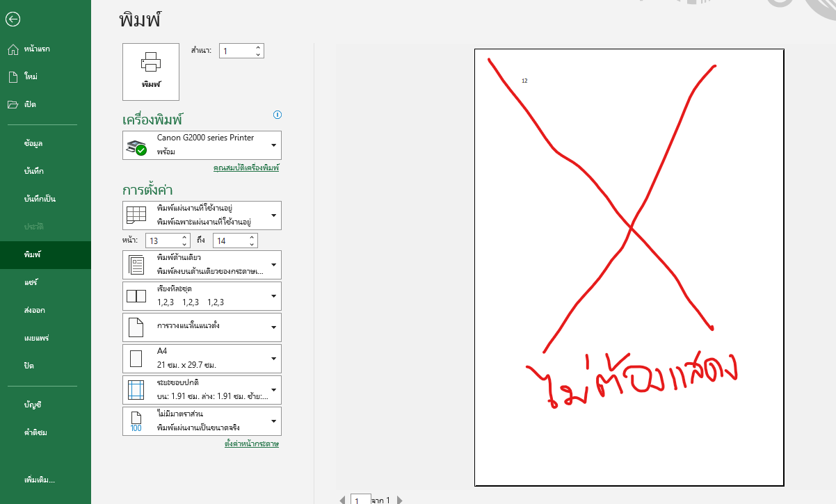Open the collated 1,2,3 dropdown
836x504 pixels.
click(x=202, y=296)
